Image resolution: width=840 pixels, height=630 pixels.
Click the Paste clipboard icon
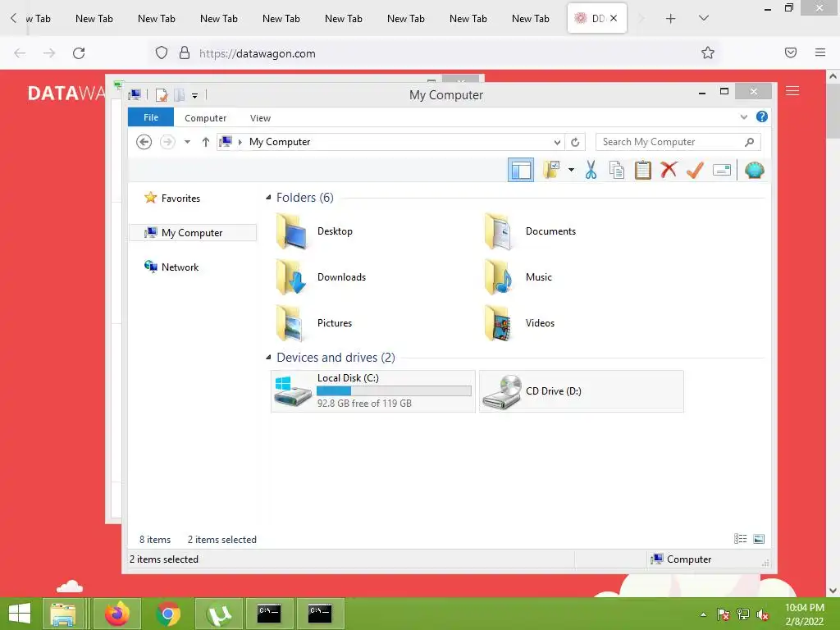(642, 171)
